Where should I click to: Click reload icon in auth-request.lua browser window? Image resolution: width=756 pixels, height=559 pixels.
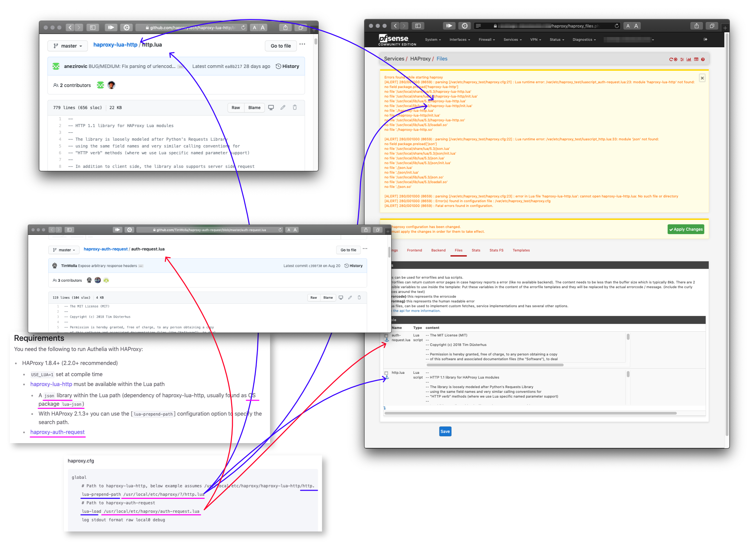[x=280, y=230]
